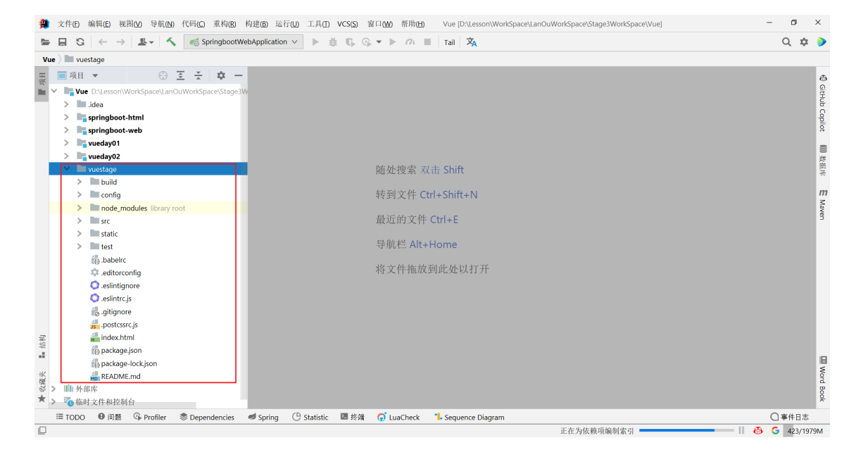Image resolution: width=868 pixels, height=457 pixels.
Task: Pause the indexing progress with pause icon
Action: 741,430
